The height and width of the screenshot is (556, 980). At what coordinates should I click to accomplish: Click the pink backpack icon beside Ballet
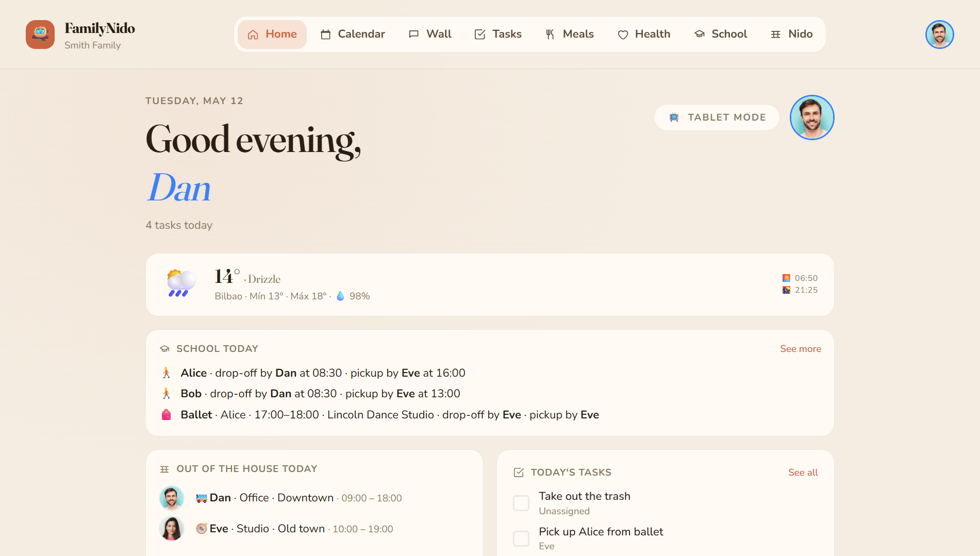pos(166,415)
